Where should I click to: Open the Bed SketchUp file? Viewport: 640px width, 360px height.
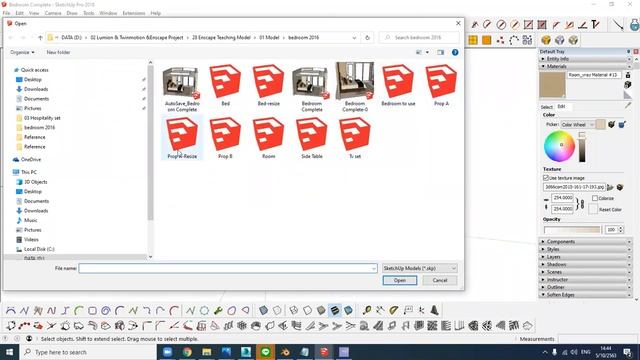tap(225, 85)
